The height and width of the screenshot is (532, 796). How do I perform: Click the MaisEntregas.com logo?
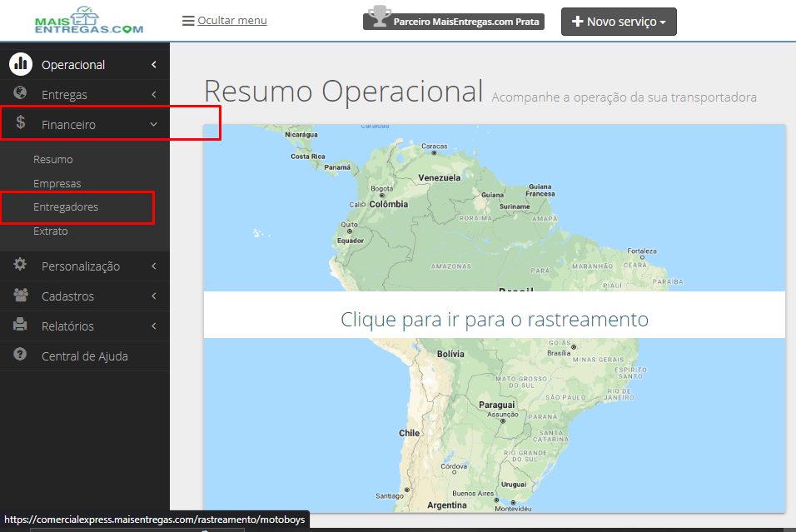click(x=89, y=20)
